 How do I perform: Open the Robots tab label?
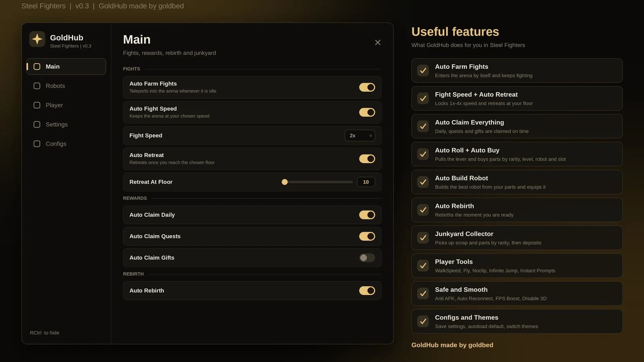tap(55, 86)
